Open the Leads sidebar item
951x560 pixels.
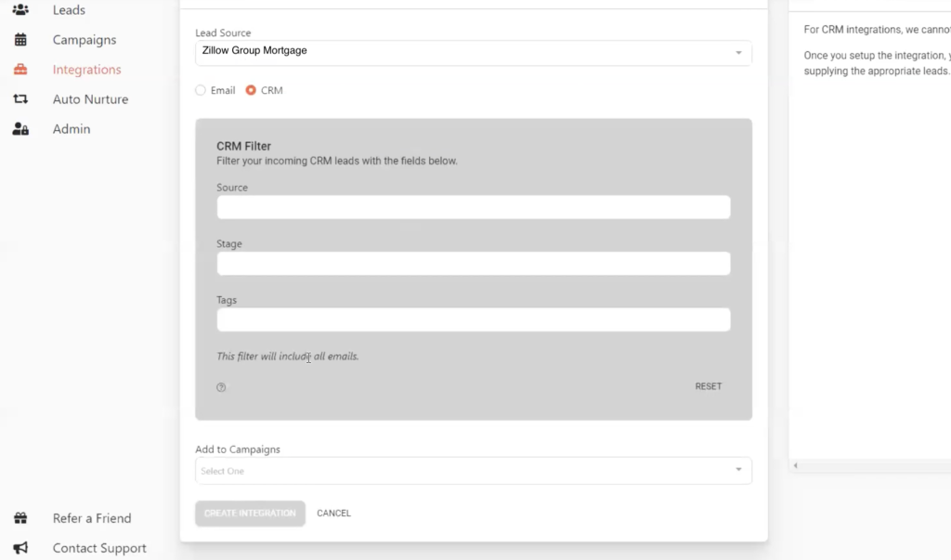coord(69,9)
